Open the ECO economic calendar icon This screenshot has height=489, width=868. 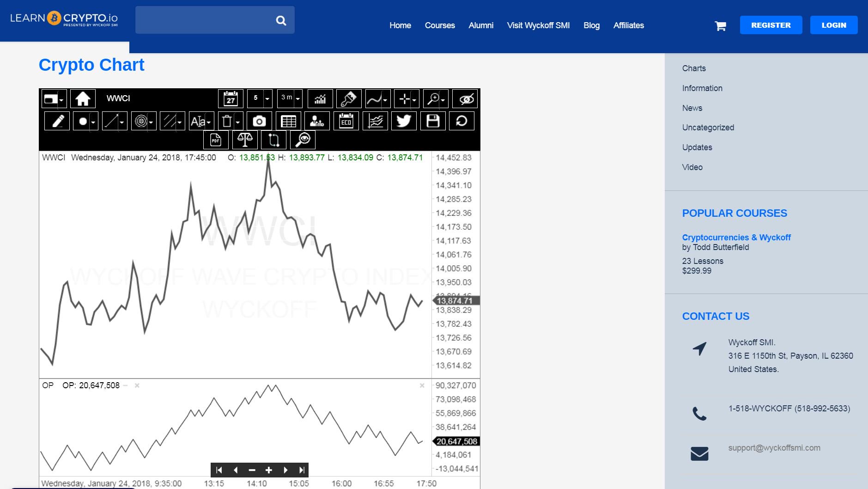pos(346,121)
